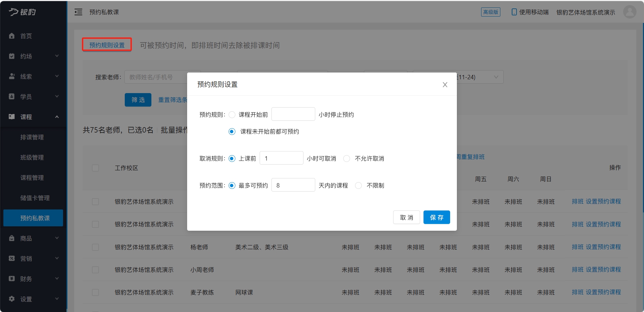Click the 商品 shopping bag icon

12,238
